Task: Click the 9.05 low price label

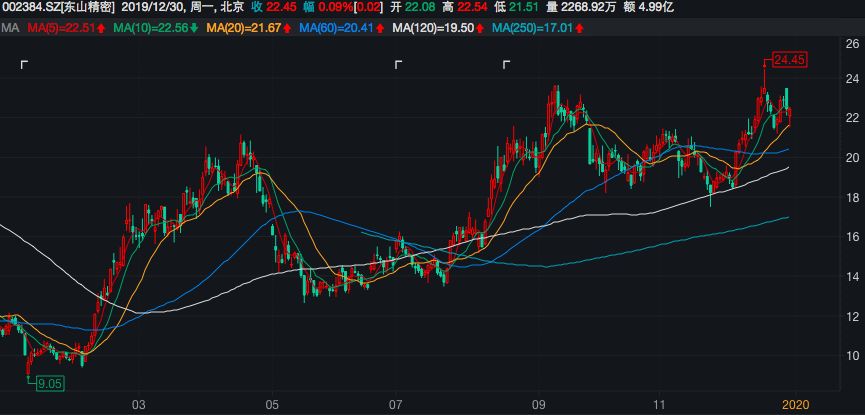Action: coord(48,384)
